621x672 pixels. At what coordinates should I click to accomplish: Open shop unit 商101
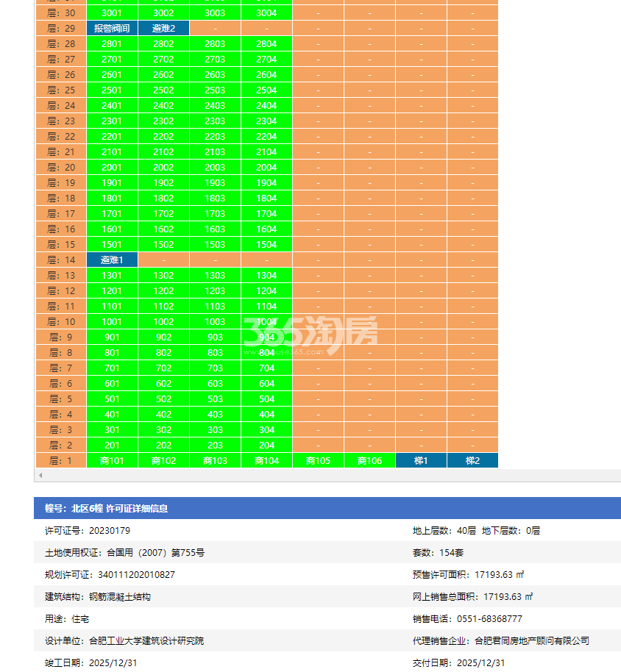112,460
